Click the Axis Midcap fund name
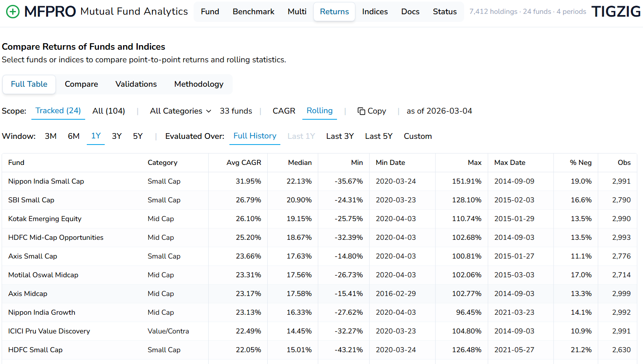Viewport: 643px width, 364px height. (x=28, y=294)
